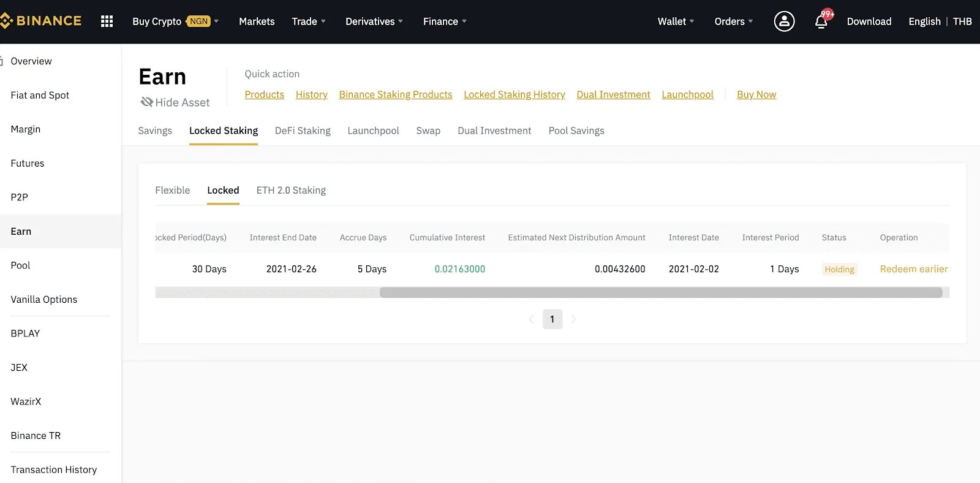Image resolution: width=980 pixels, height=483 pixels.
Task: Open the Launchpool quick action link
Action: click(x=687, y=94)
